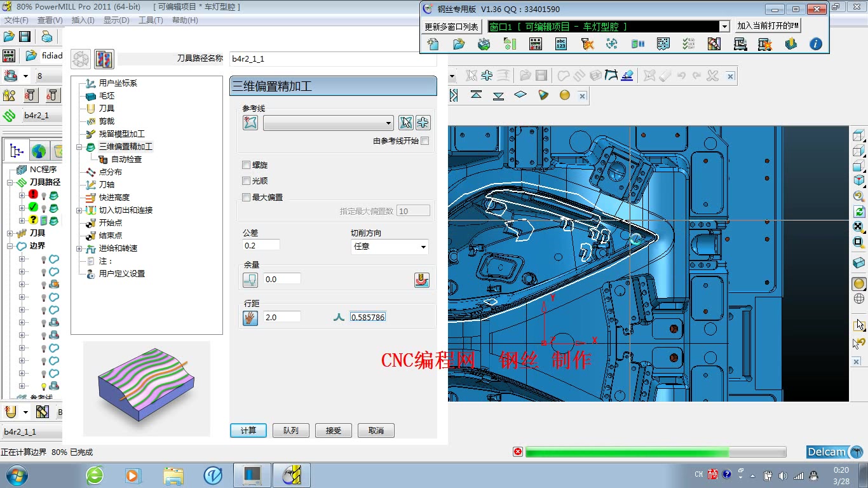The height and width of the screenshot is (488, 868).
Task: Select 毛坯 in the strategy tree
Action: [x=107, y=96]
